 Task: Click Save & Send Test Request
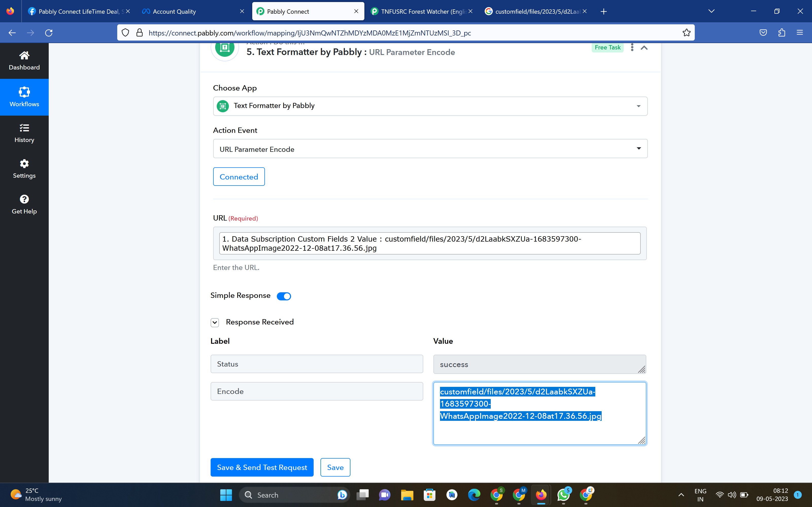click(262, 467)
